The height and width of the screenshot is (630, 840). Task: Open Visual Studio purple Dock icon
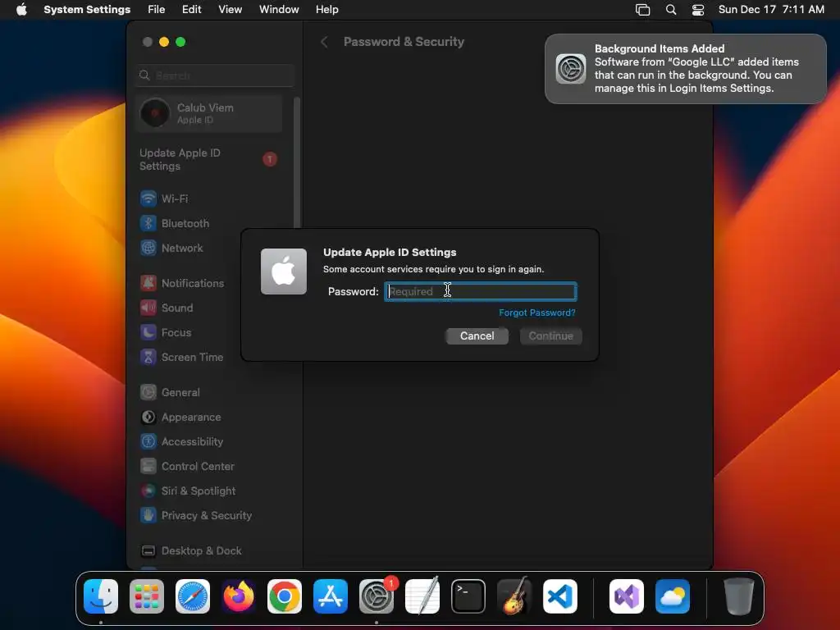627,596
